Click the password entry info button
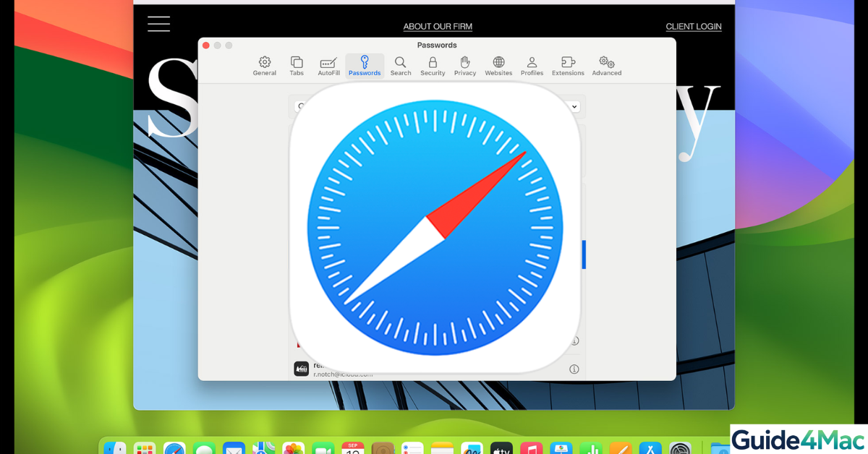This screenshot has height=454, width=868. tap(574, 340)
